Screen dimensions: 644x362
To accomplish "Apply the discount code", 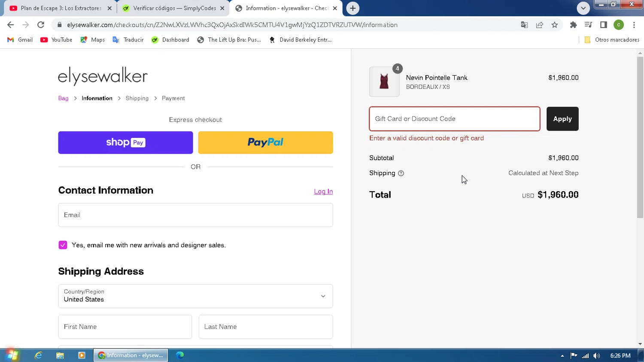I will click(x=562, y=119).
